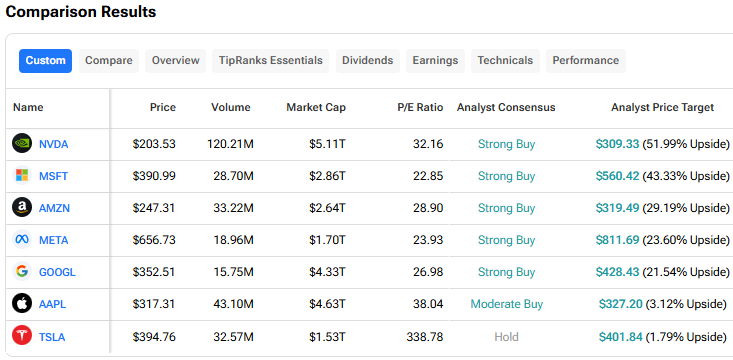View the Technicals tab
This screenshot has height=360, width=733.
coord(505,61)
